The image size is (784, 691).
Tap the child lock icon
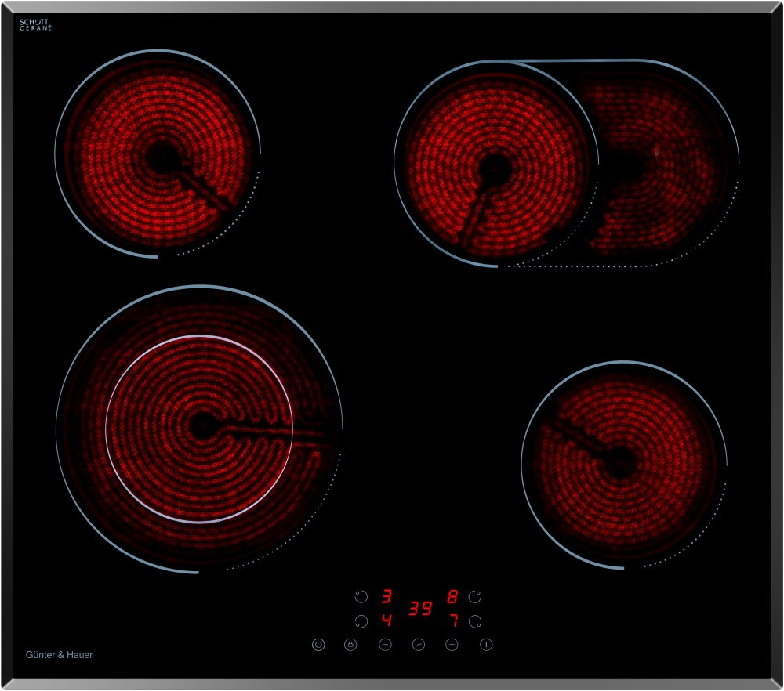(350, 645)
